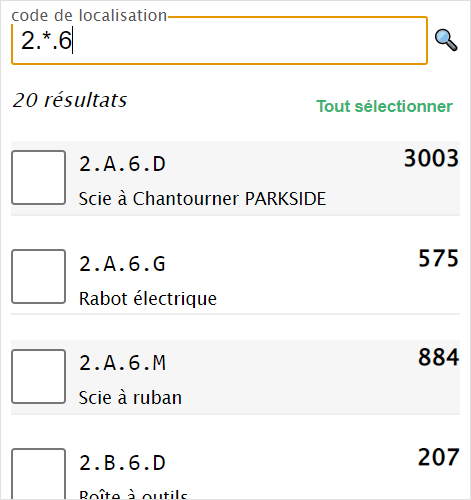Click location code 2.B.6.D
471x500 pixels.
(x=122, y=463)
